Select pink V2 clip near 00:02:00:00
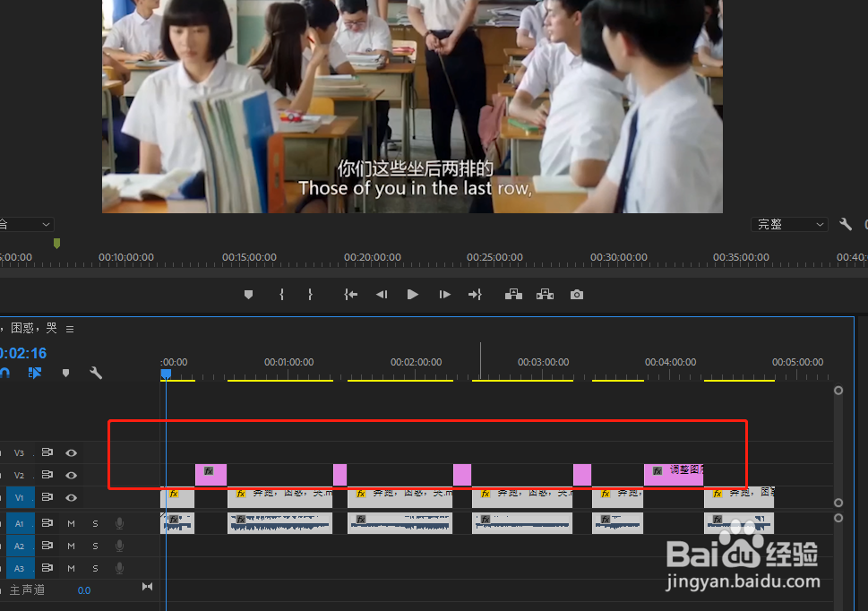Viewport: 868px width, 611px height. [462, 475]
